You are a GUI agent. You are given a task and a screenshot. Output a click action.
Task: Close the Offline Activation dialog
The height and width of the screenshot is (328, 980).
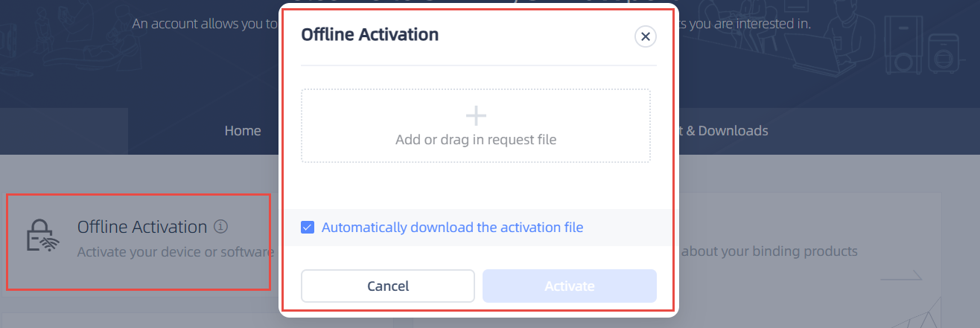tap(645, 36)
